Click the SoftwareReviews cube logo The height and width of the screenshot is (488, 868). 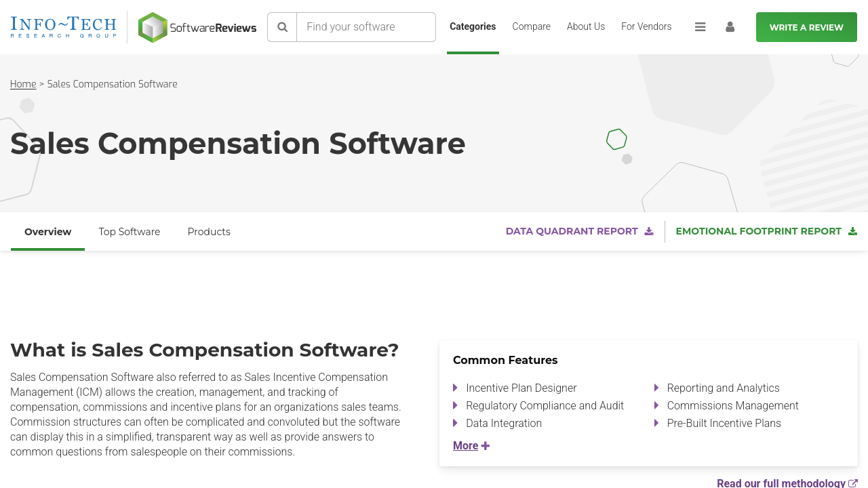pyautogui.click(x=153, y=27)
